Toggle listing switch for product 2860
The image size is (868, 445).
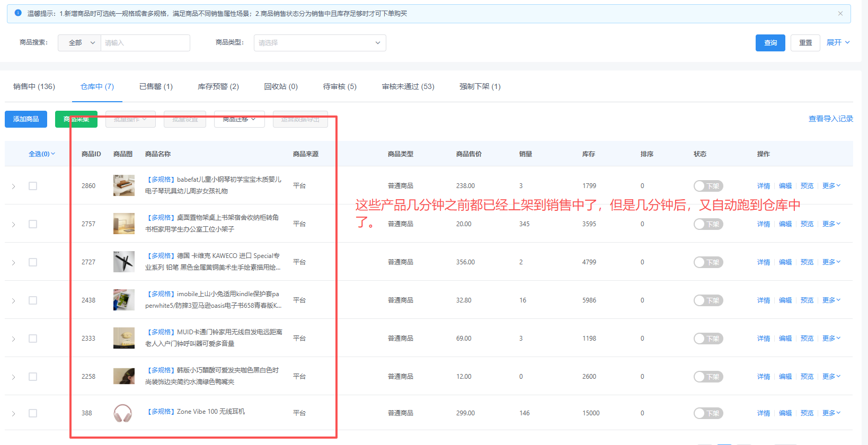pyautogui.click(x=708, y=186)
